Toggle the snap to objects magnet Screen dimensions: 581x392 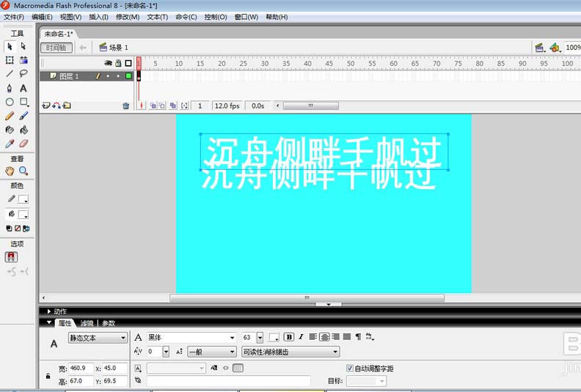[11, 257]
